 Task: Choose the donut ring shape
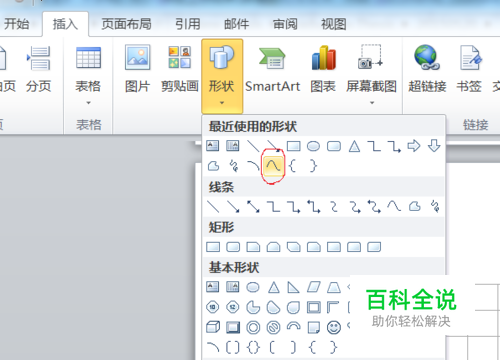tap(253, 327)
